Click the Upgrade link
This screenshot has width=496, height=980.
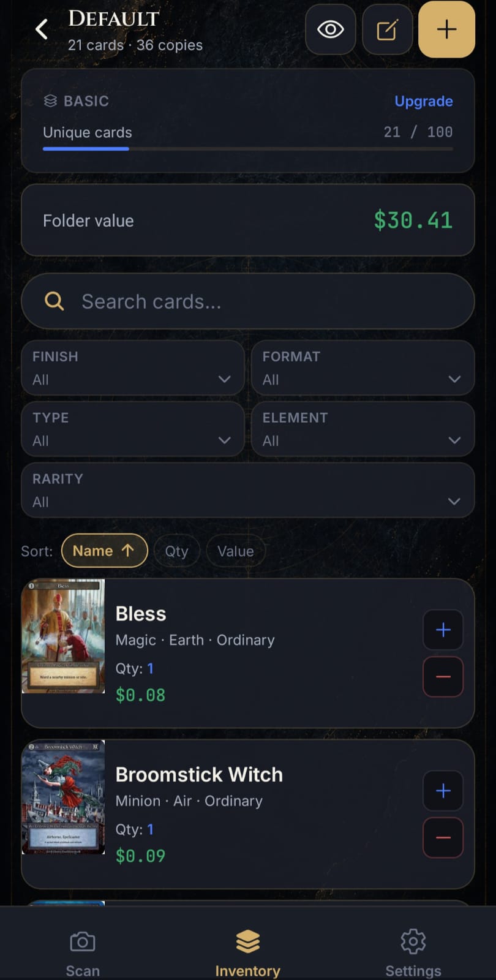tap(424, 101)
